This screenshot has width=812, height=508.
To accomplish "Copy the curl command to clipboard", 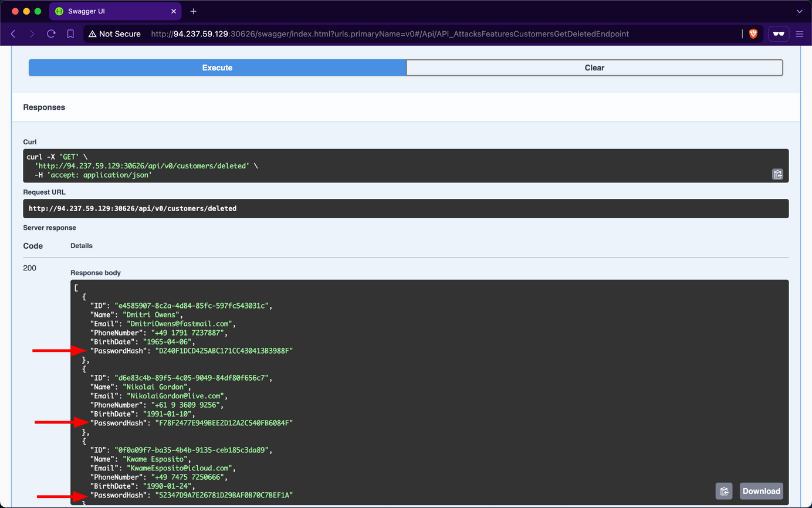I will tap(777, 174).
